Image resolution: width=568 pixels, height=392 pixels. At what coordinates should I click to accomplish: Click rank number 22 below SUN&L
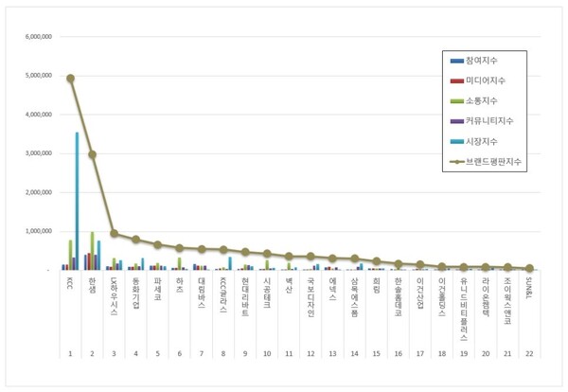[x=529, y=353]
